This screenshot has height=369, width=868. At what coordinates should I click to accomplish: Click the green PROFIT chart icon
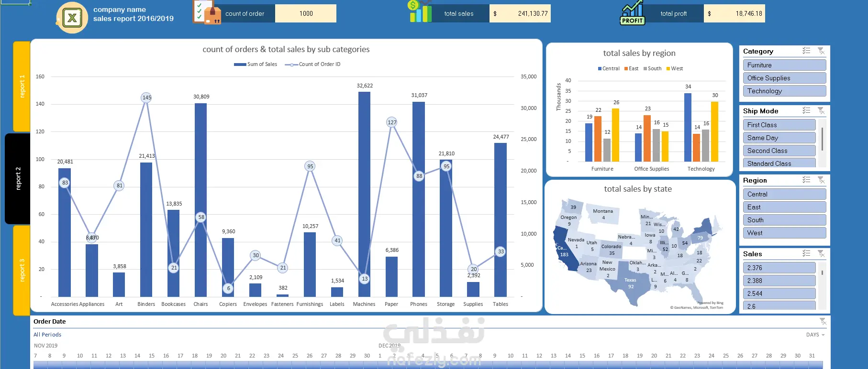tap(632, 12)
